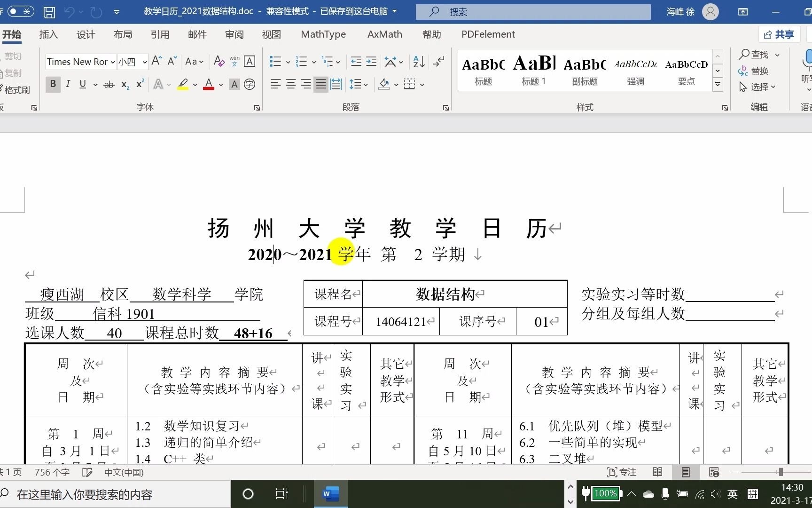Click the multilevel list icon
The height and width of the screenshot is (508, 812).
click(327, 62)
